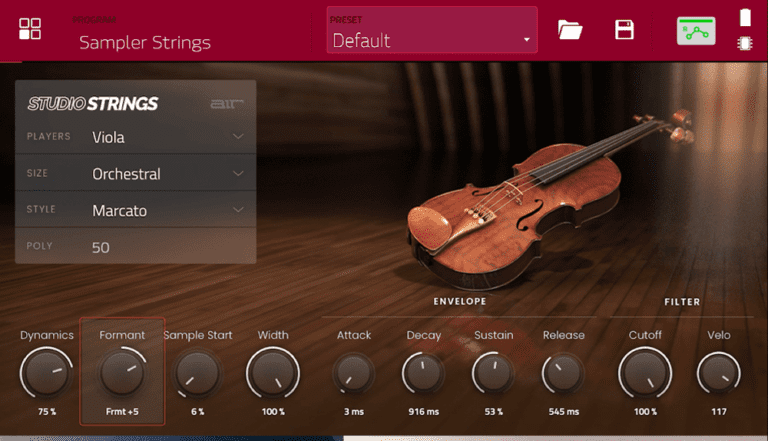The width and height of the screenshot is (768, 441).
Task: Click the AIR logo in Studio Strings panel
Action: [227, 104]
